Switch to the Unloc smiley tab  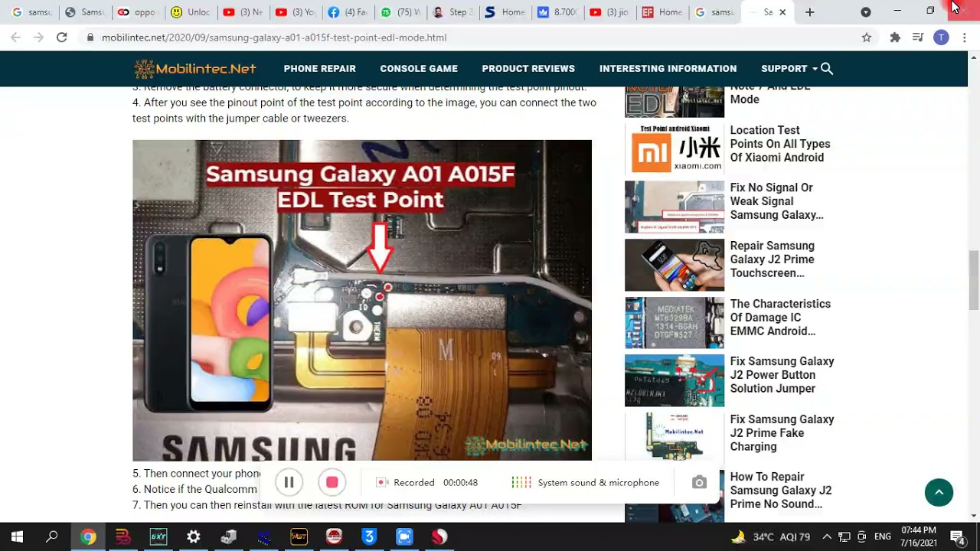(190, 12)
